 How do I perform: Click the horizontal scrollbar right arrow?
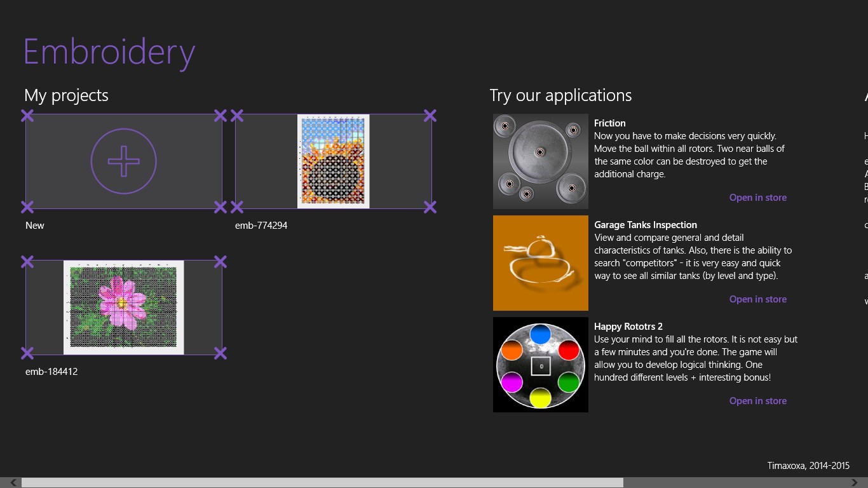pyautogui.click(x=855, y=483)
